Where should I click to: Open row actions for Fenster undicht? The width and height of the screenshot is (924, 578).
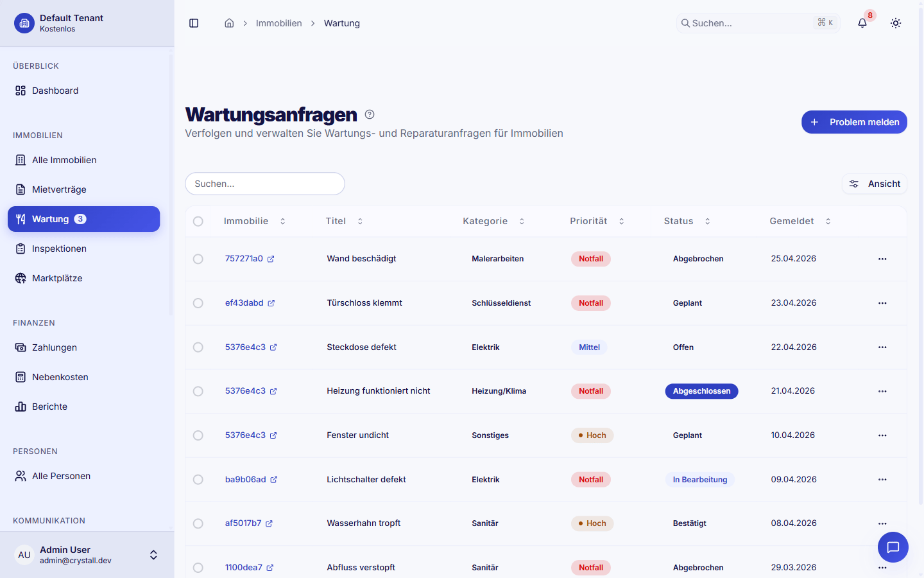(882, 435)
